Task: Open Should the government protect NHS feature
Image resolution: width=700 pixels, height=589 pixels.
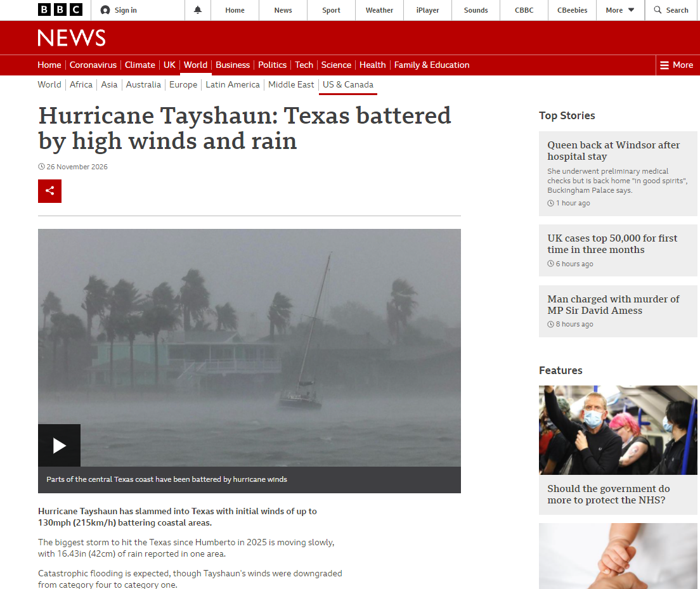Action: [x=609, y=495]
